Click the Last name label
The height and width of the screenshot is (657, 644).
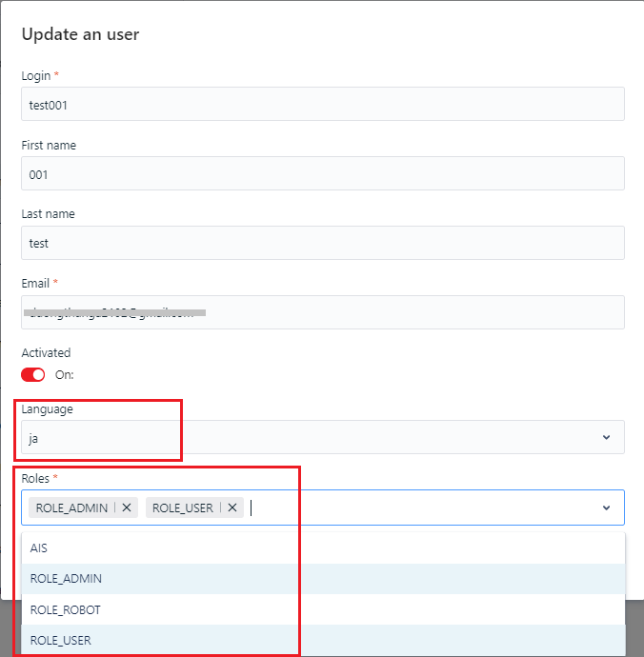pos(49,214)
